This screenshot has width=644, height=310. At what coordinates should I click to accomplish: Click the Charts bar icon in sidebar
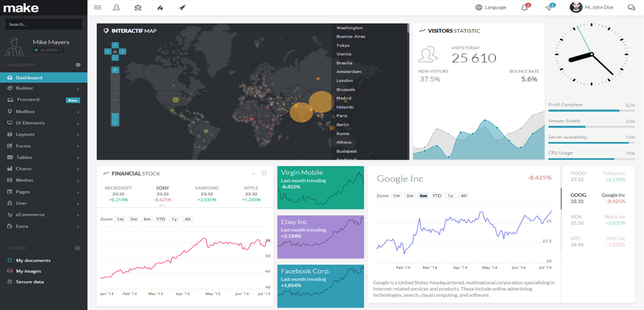10,168
